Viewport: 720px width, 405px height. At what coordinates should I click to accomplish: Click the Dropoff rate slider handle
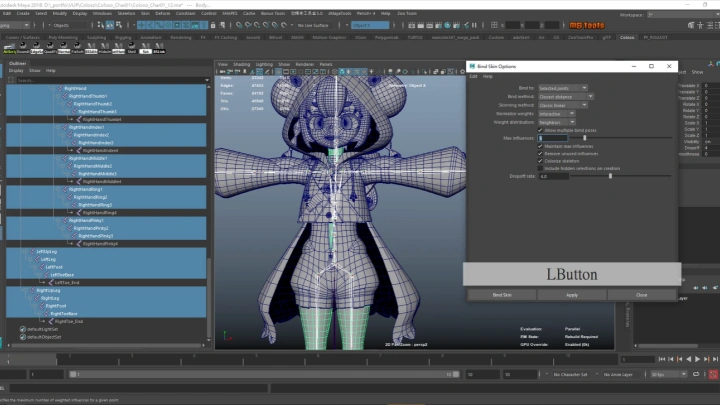click(610, 176)
